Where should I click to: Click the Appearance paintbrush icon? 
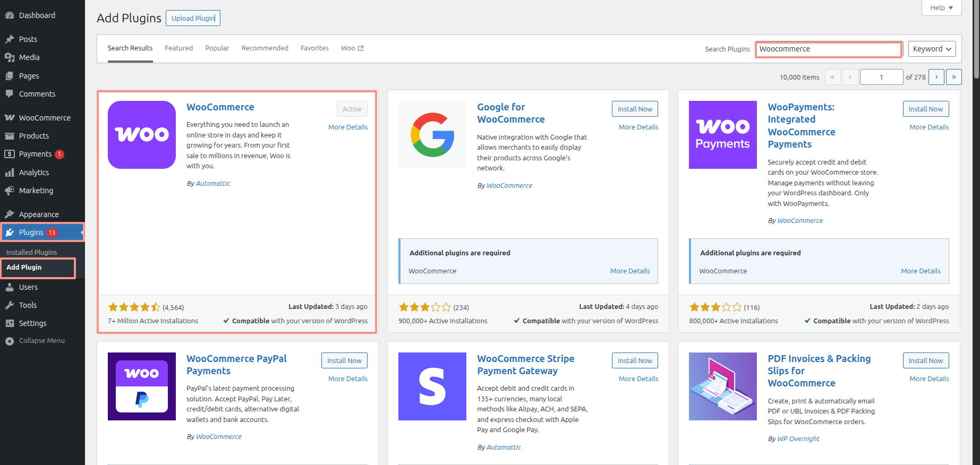[10, 214]
